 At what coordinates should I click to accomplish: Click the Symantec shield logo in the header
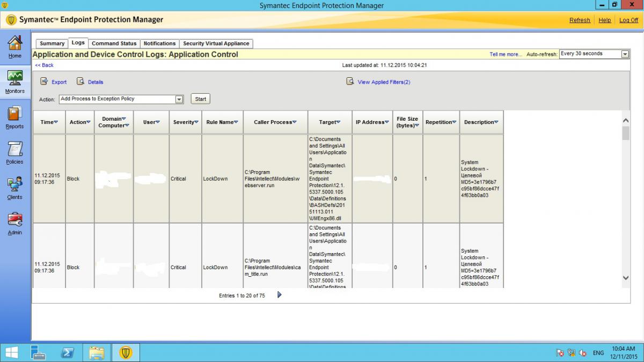(11, 20)
